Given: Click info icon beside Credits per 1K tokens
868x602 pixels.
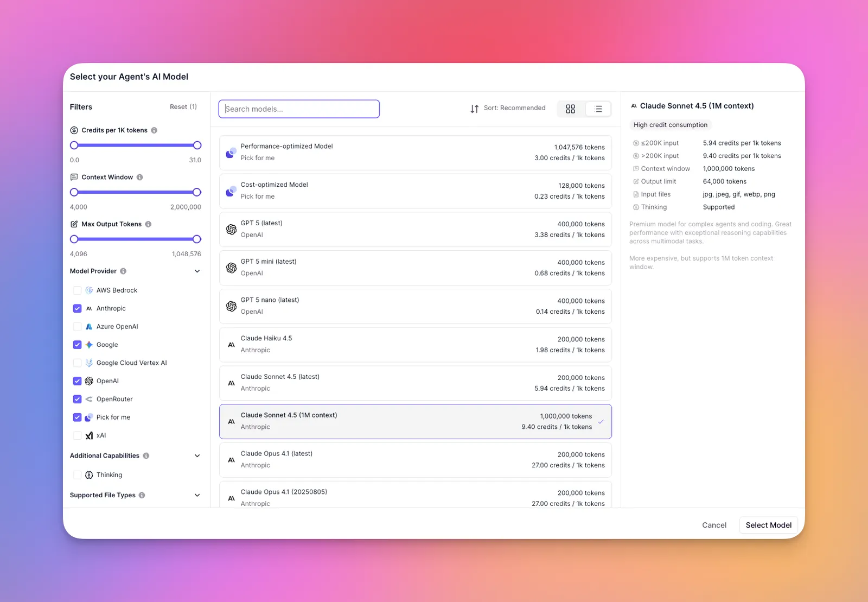Looking at the screenshot, I should (x=154, y=130).
